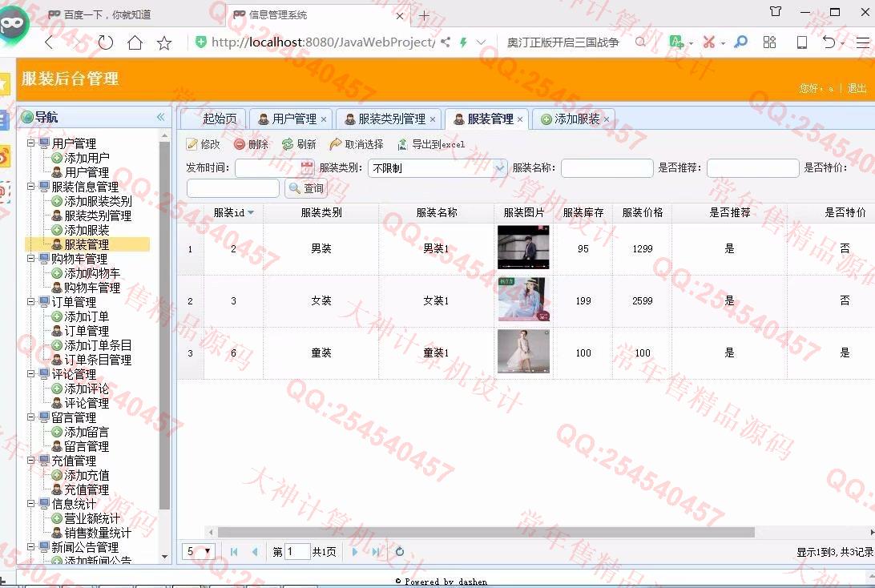Screen dimensions: 875x588
Task: Reload the table with pagination refresh icon
Action: tap(400, 552)
